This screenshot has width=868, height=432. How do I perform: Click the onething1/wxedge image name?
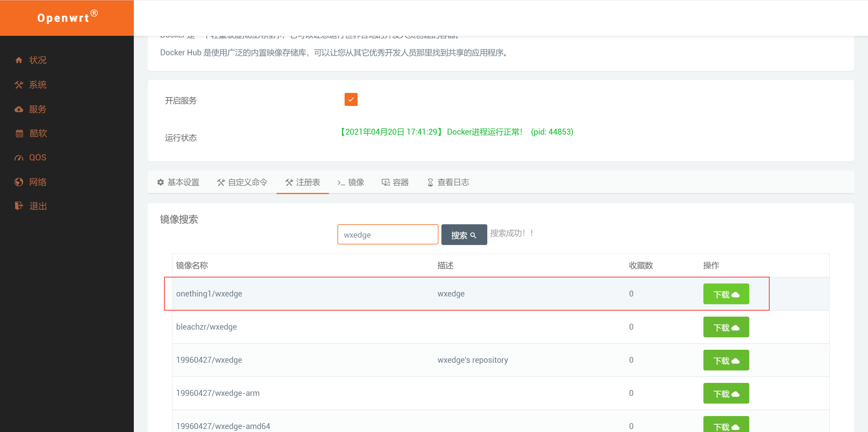[209, 294]
